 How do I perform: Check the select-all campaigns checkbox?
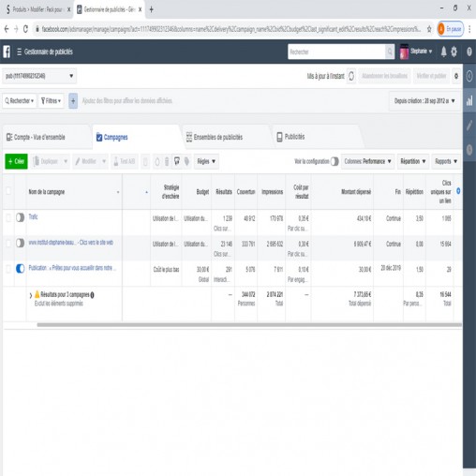(x=8, y=191)
